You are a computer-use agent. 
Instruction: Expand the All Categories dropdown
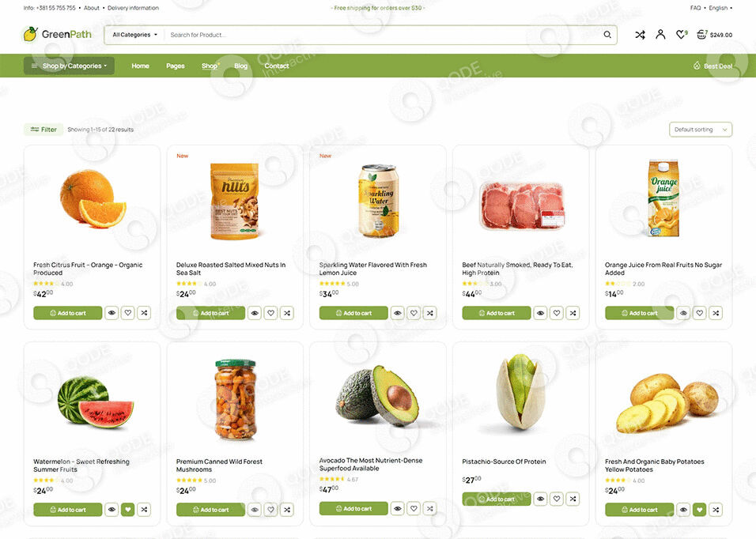pos(135,35)
